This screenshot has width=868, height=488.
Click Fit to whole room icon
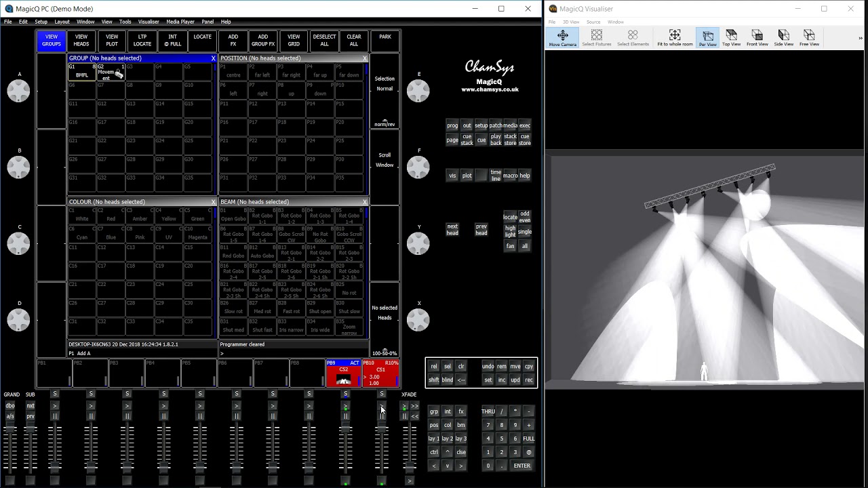tap(675, 38)
